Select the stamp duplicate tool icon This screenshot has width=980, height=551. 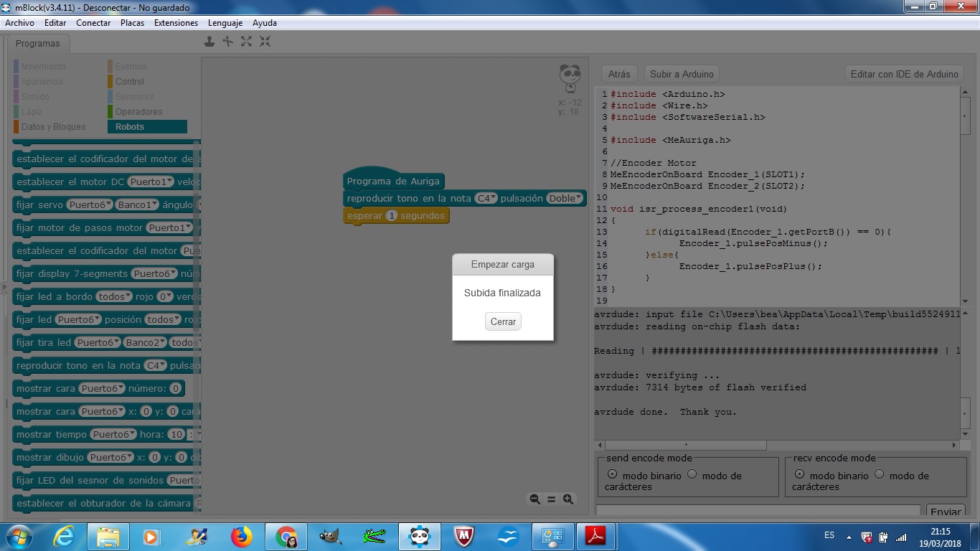(209, 42)
